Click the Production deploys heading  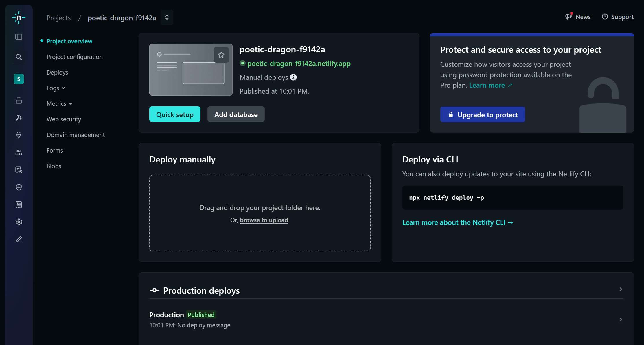pos(201,290)
